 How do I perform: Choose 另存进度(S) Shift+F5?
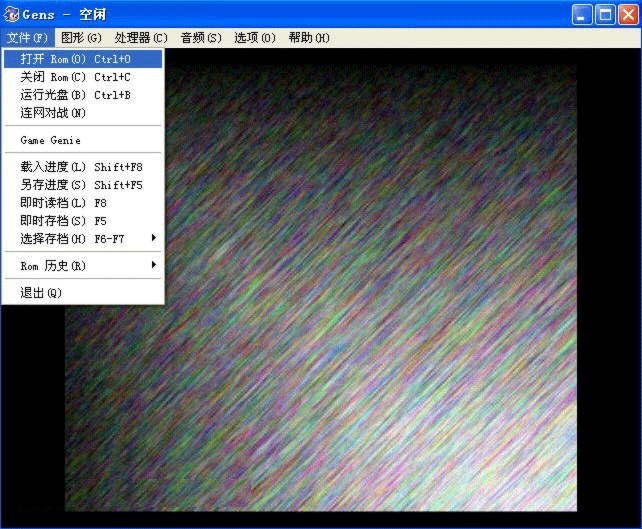point(83,185)
